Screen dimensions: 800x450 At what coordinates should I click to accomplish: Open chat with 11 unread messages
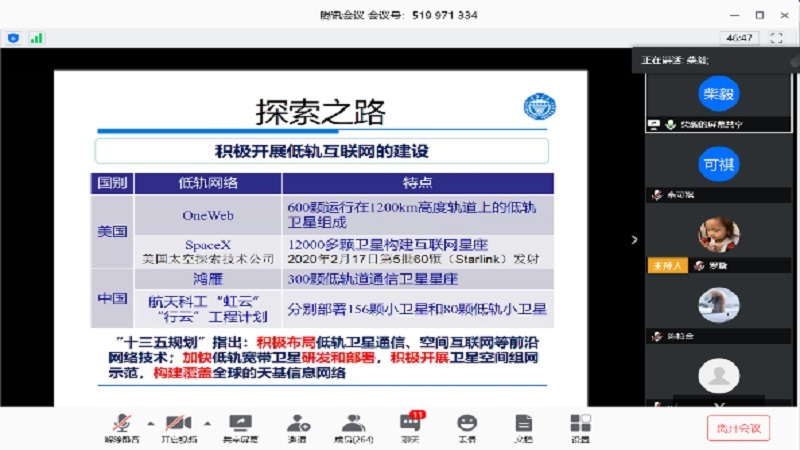tap(411, 428)
